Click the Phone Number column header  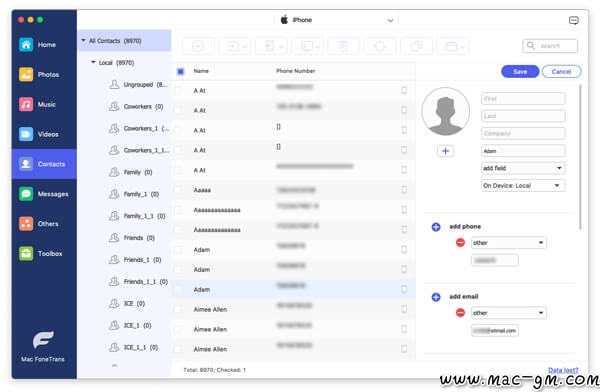(x=295, y=71)
